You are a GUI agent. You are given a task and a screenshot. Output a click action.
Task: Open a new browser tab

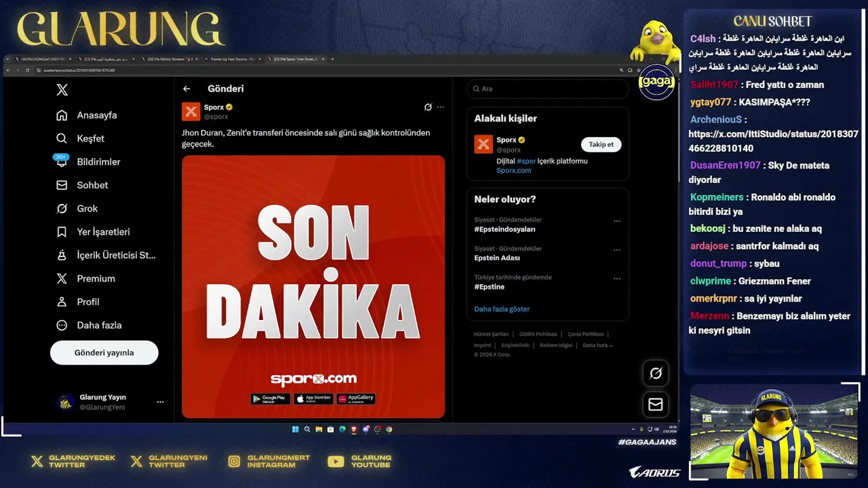click(x=332, y=59)
